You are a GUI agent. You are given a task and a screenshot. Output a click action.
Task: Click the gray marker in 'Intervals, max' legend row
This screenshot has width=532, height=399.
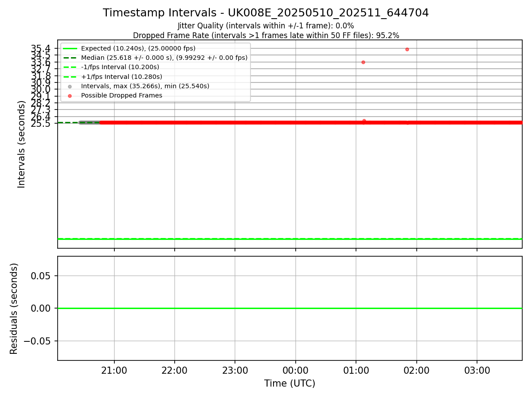coord(70,86)
